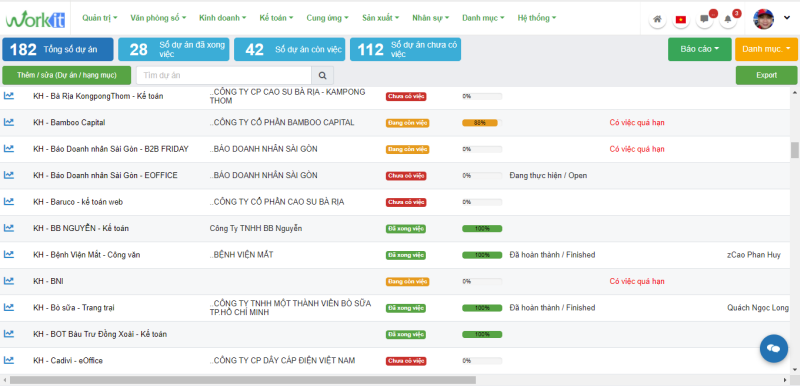Screen dimensions: 800x386
Task: Open chart icon for Bò sữa - Trang trại row
Action: point(9,307)
